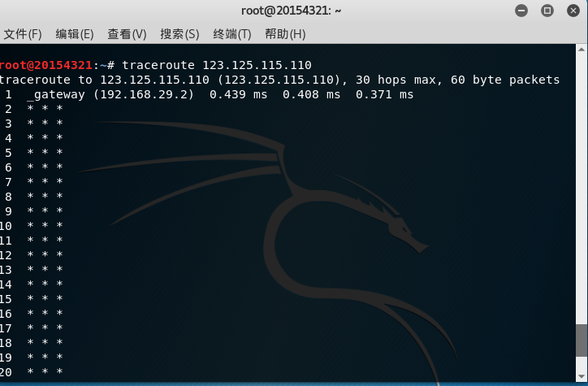
Task: Open the 编辑(E) menu
Action: 75,34
